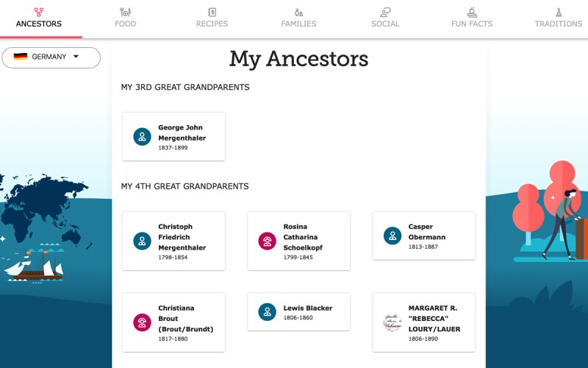
Task: Open the Germany country dropdown
Action: click(51, 57)
